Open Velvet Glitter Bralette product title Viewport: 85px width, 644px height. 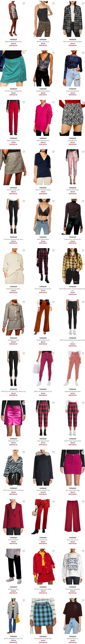pyautogui.click(x=43, y=239)
